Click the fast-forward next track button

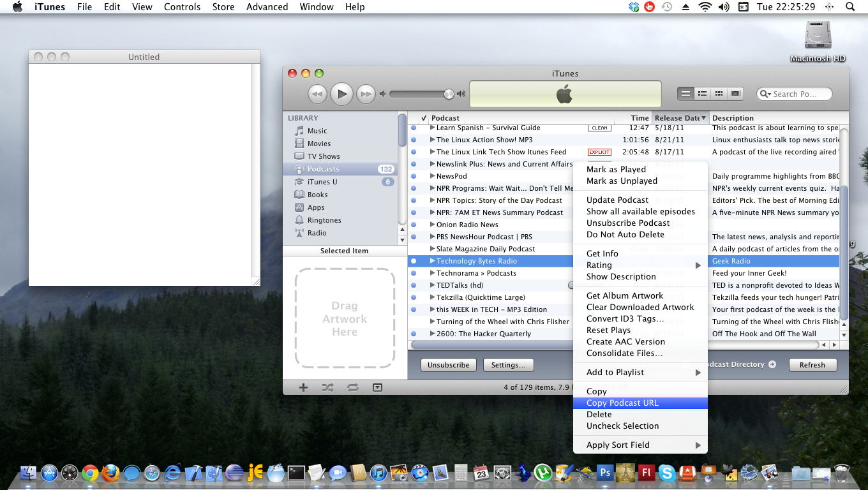tap(366, 94)
